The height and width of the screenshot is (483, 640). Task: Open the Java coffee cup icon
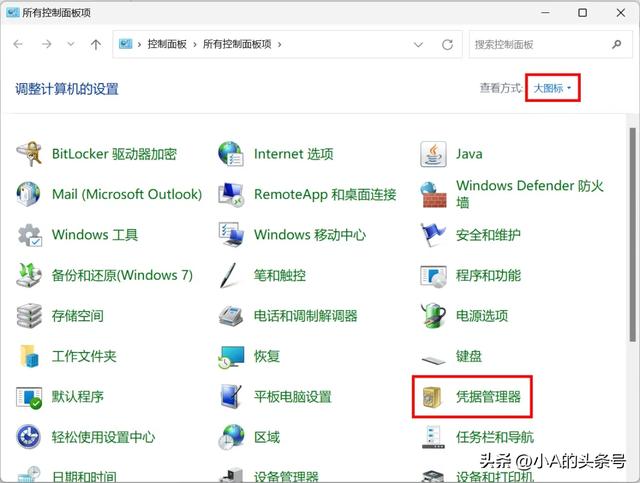coord(433,154)
